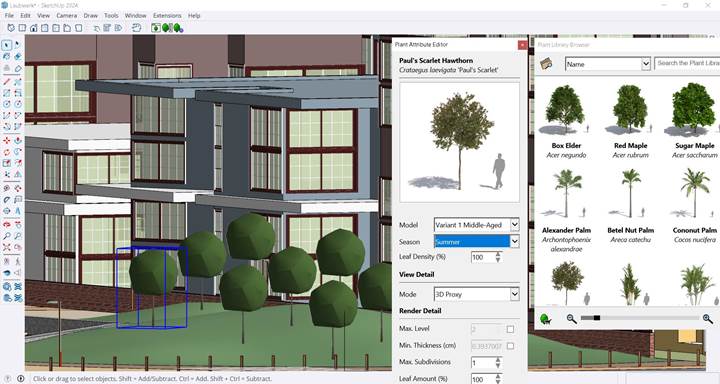The height and width of the screenshot is (384, 720).
Task: Open Laubwerk plant browser toolbar icon
Action: (x=156, y=28)
